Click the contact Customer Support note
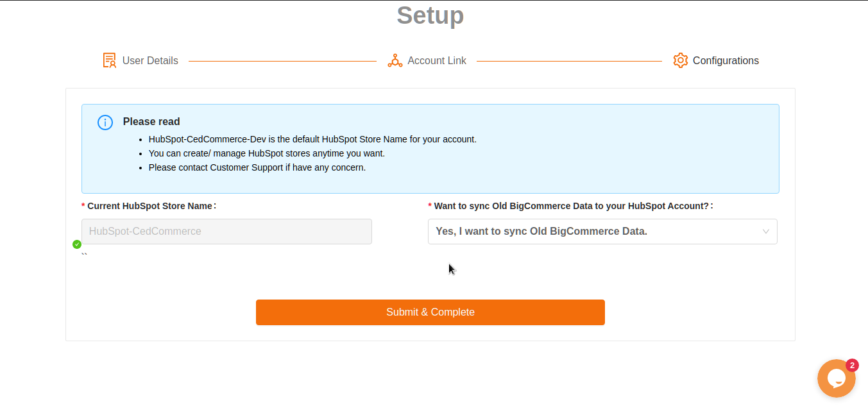This screenshot has height=406, width=868. 257,167
